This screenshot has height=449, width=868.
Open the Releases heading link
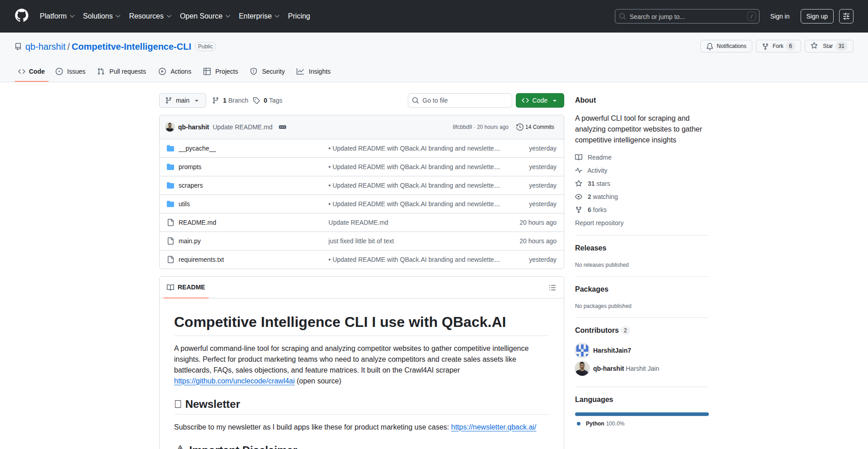point(590,248)
